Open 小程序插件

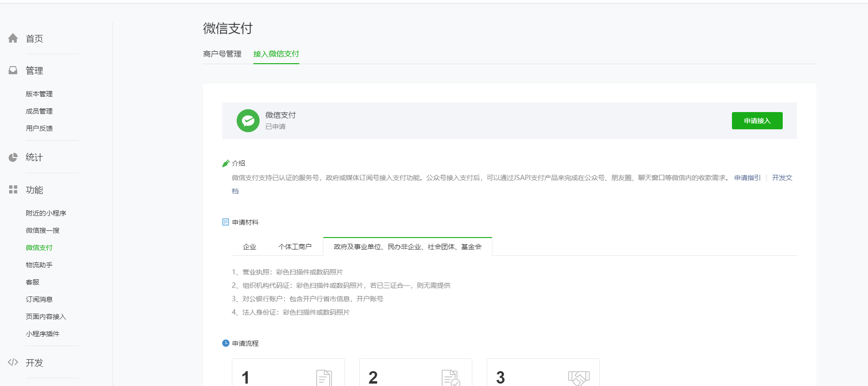coord(43,334)
